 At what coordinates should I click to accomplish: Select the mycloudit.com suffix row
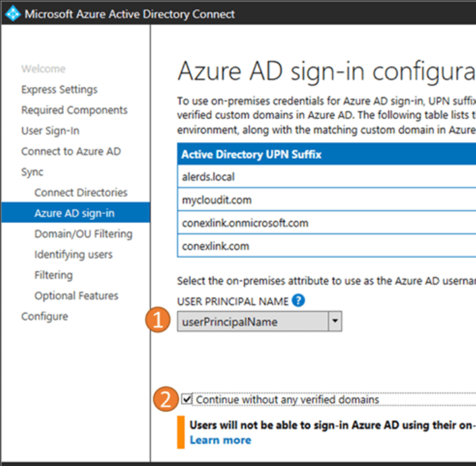click(x=327, y=199)
